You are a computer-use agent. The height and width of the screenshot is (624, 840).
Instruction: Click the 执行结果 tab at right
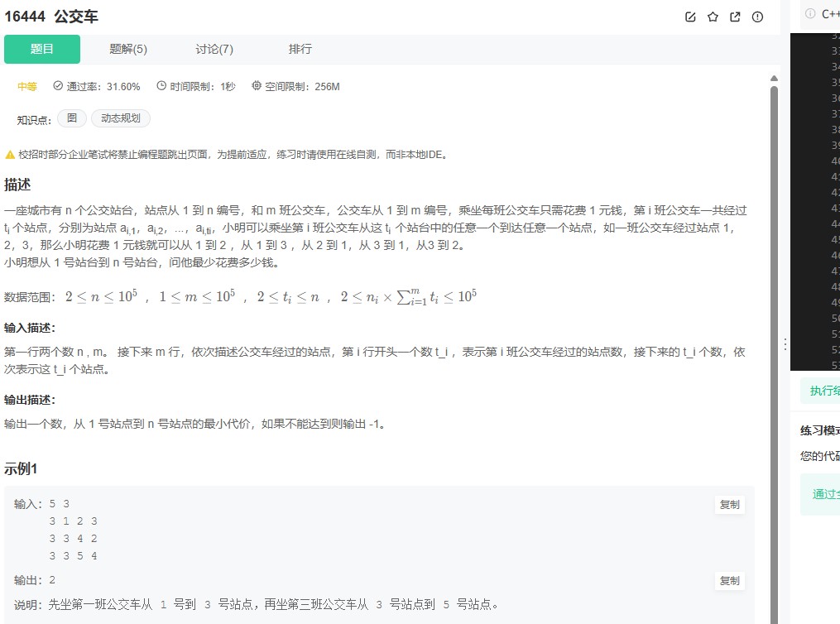(x=824, y=391)
